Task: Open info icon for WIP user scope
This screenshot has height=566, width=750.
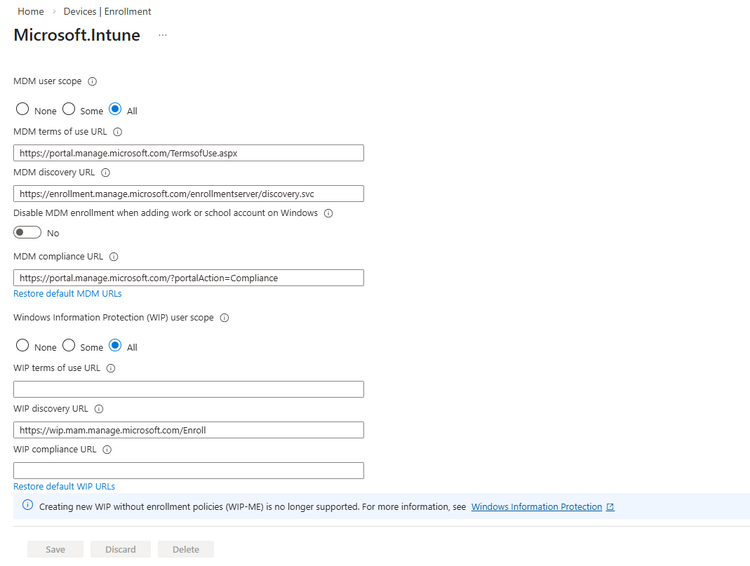Action: (224, 318)
